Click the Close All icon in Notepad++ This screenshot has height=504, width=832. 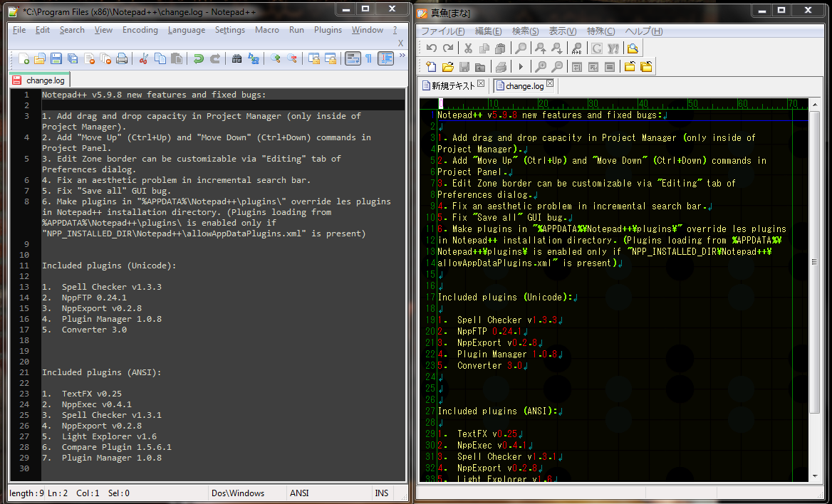point(105,58)
